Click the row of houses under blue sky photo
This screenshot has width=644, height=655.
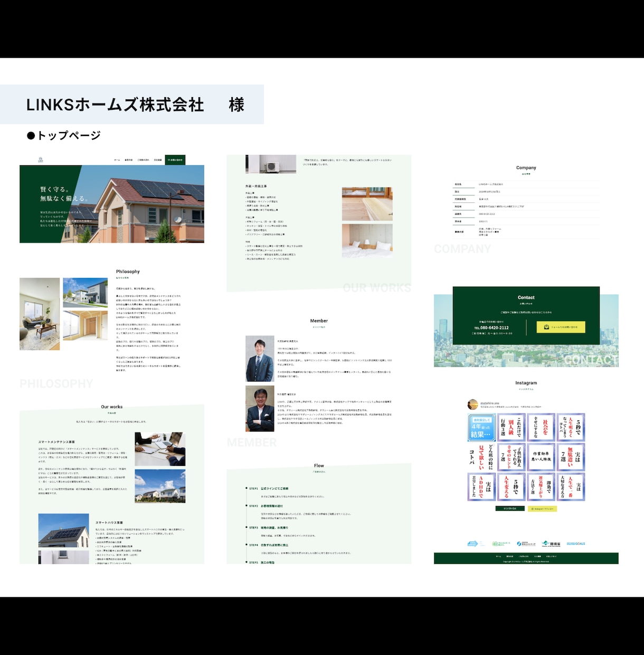point(160,486)
